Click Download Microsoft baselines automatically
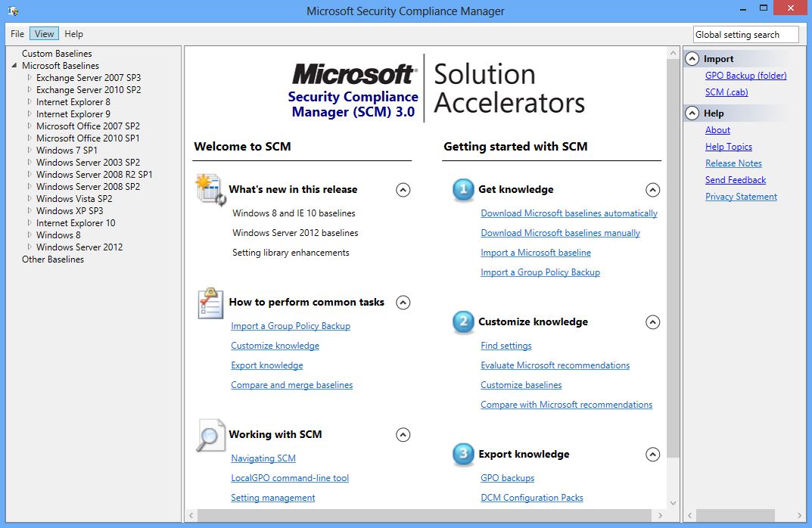The height and width of the screenshot is (528, 812). coord(568,213)
